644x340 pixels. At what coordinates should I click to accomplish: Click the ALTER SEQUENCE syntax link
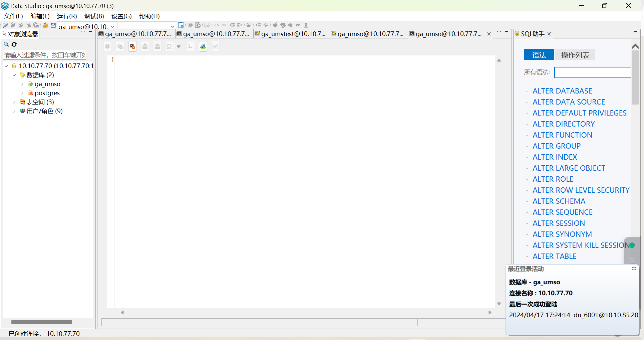(563, 212)
